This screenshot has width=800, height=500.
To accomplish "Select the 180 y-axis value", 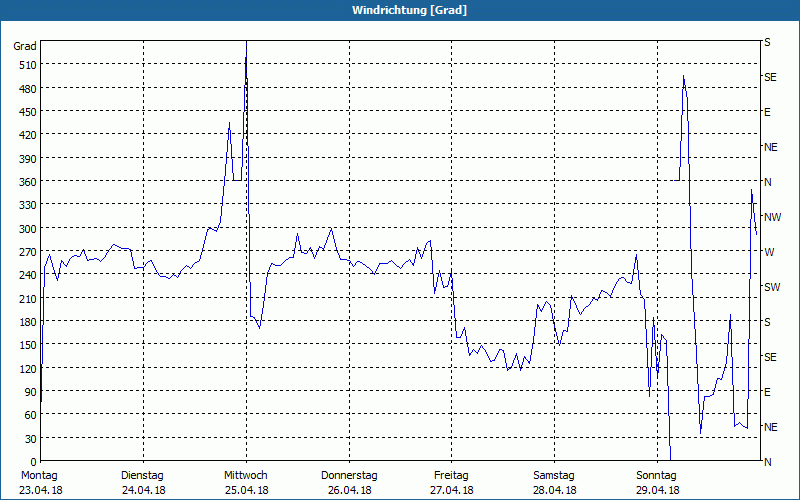I will click(x=28, y=321).
